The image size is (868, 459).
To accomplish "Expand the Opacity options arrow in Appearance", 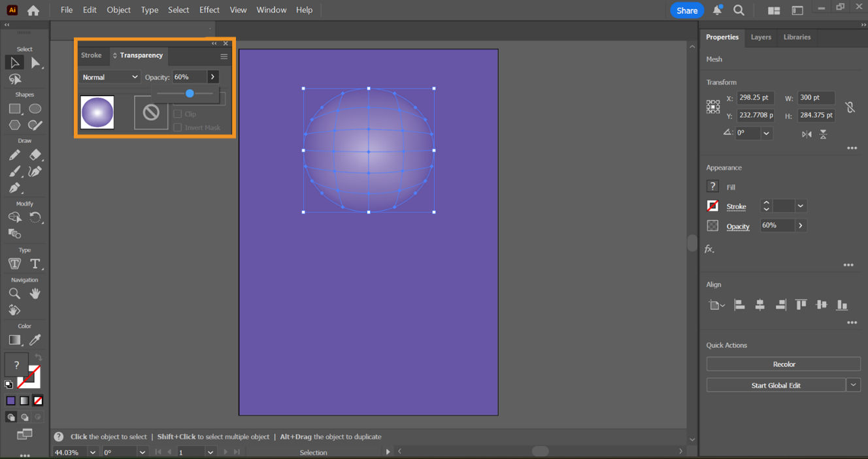I will 801,225.
